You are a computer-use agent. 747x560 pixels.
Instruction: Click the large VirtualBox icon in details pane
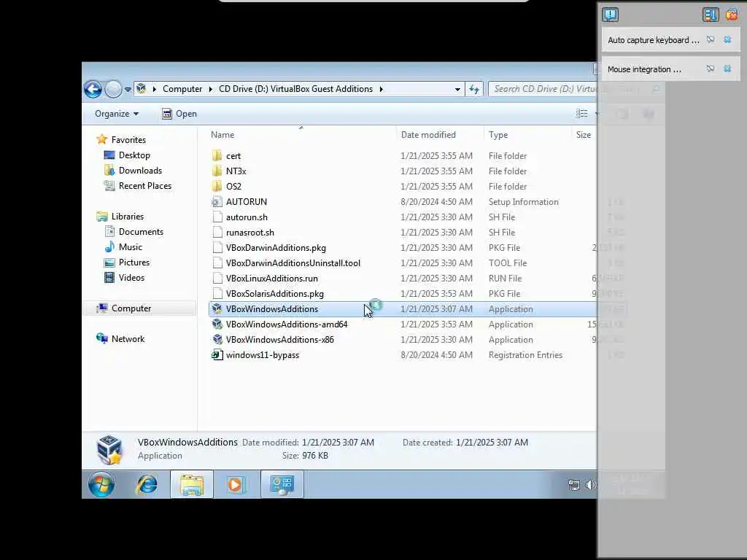pos(109,449)
